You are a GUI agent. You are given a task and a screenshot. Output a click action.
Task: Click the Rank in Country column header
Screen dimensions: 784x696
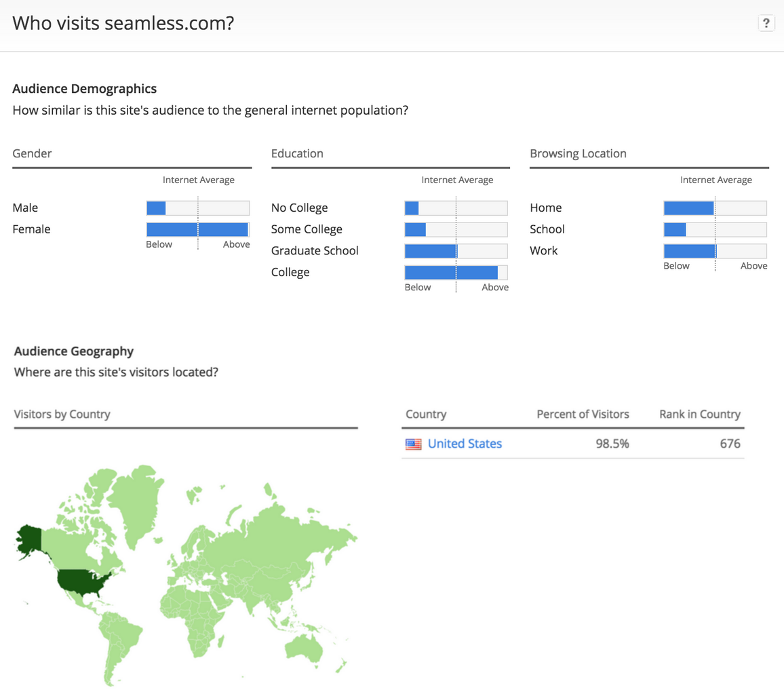coord(699,414)
